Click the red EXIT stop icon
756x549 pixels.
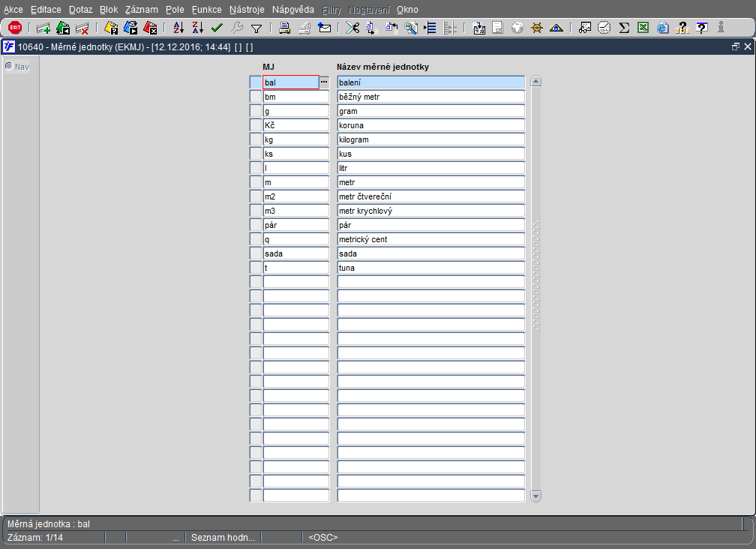[x=15, y=28]
